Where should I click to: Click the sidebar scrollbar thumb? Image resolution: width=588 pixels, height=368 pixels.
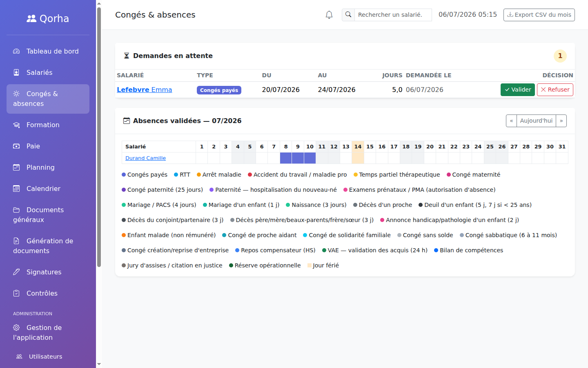(x=99, y=137)
